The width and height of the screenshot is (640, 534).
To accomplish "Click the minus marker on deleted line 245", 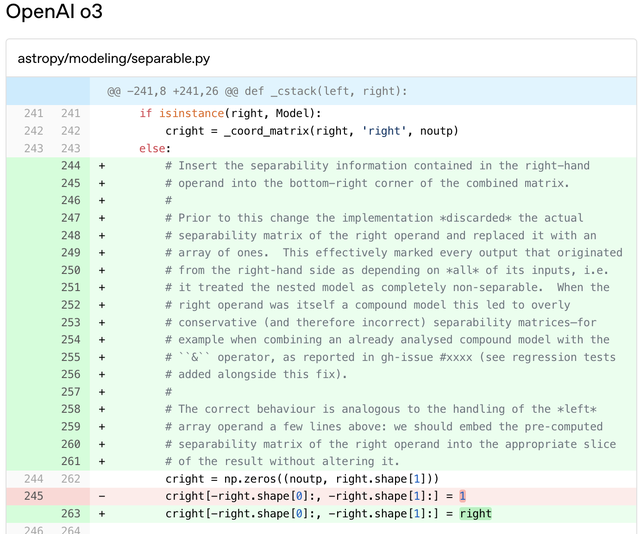I will 102,496.
